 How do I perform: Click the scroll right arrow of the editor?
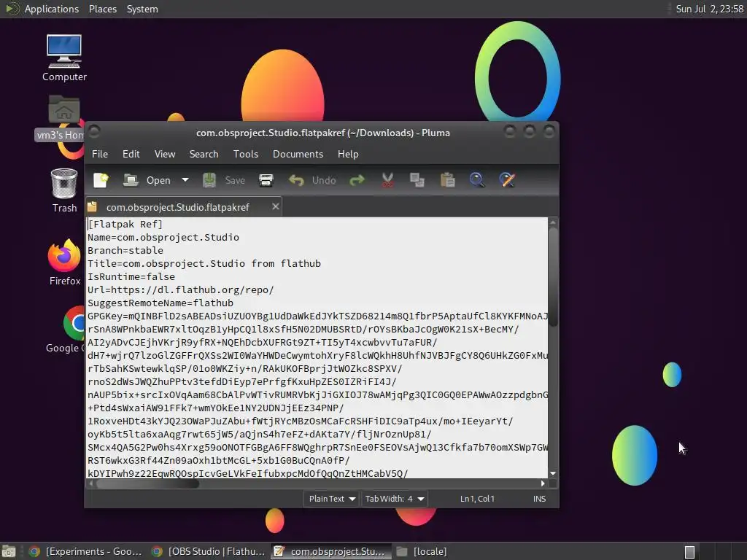click(543, 483)
